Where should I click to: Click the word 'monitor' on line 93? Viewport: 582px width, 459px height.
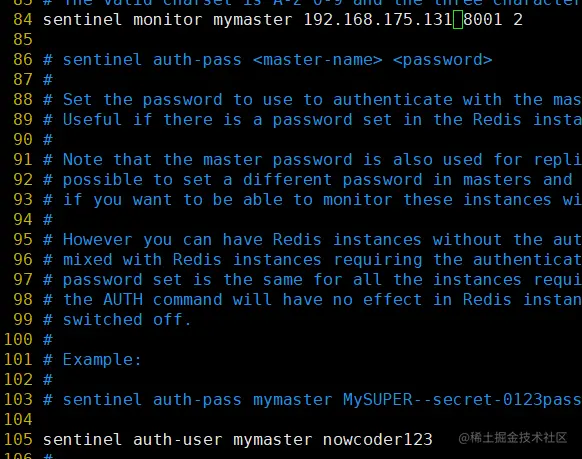click(x=358, y=200)
